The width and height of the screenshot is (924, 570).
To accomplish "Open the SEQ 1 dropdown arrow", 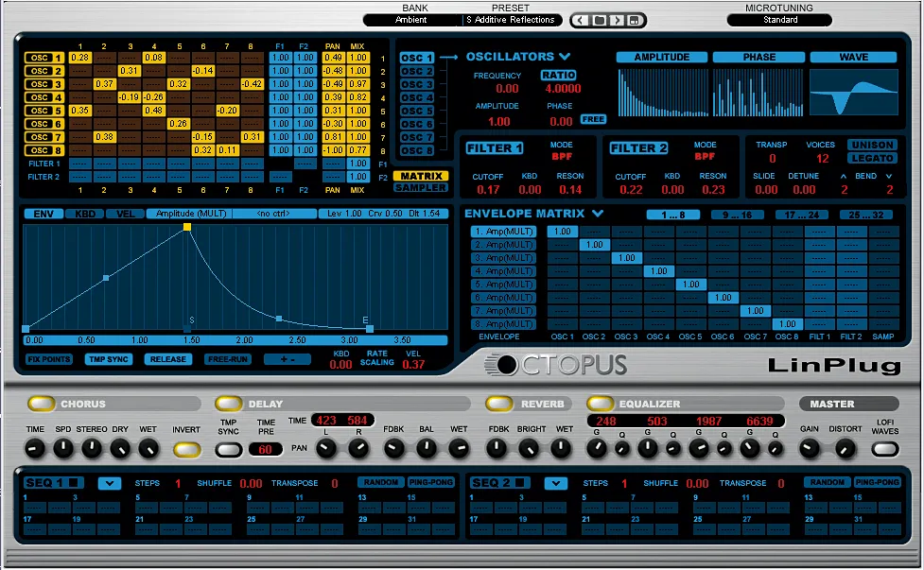I will click(x=110, y=483).
